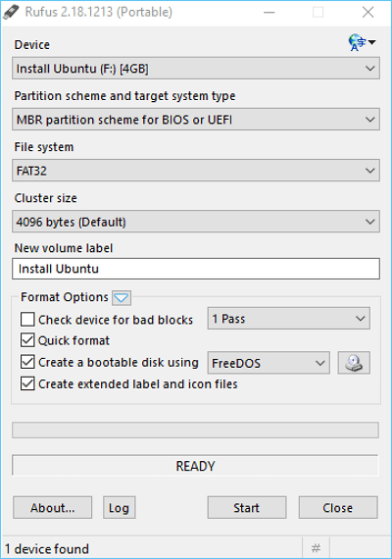The width and height of the screenshot is (392, 559).
Task: Click the Rufus USB drive title icon
Action: [x=11, y=12]
